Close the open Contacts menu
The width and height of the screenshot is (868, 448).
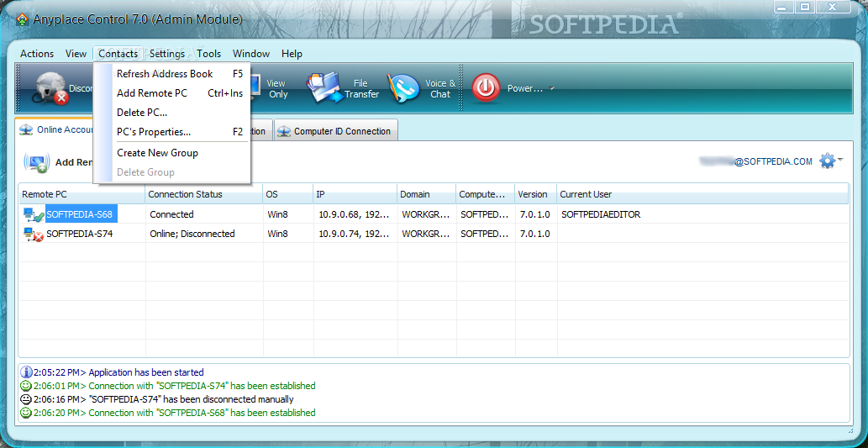point(118,54)
